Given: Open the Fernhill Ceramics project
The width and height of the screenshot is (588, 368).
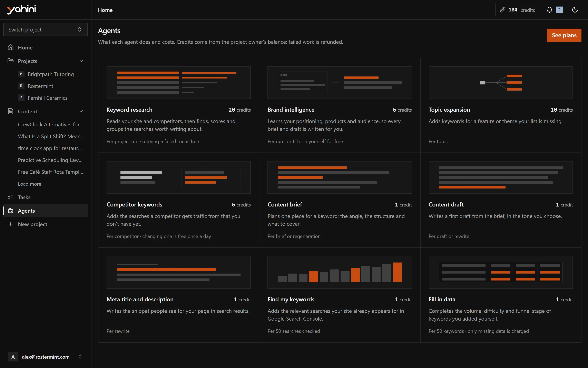Looking at the screenshot, I should (47, 98).
